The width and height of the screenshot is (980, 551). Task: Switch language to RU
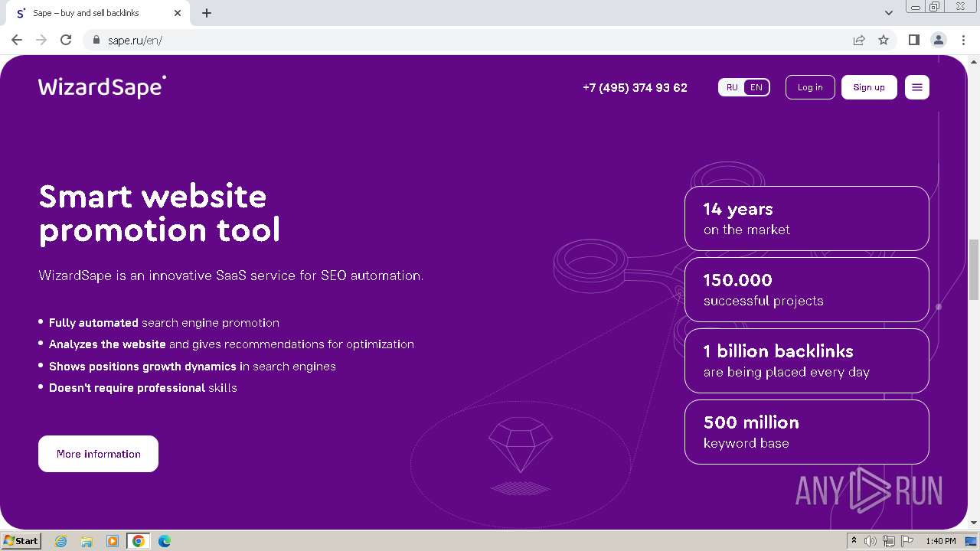click(732, 87)
